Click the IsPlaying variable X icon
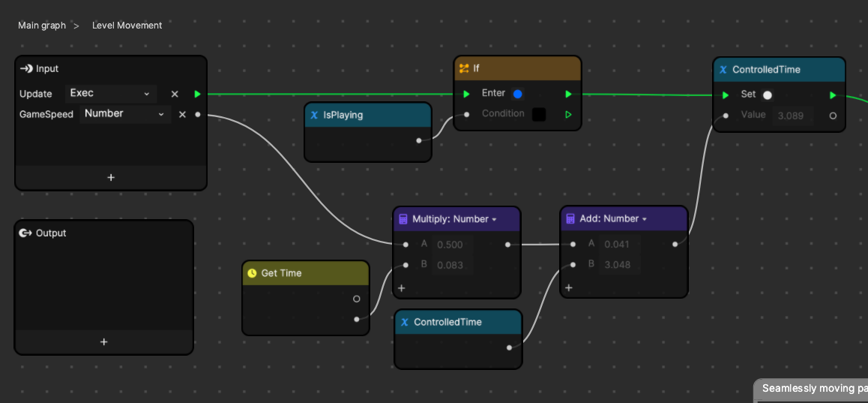The height and width of the screenshot is (403, 868). coord(314,116)
